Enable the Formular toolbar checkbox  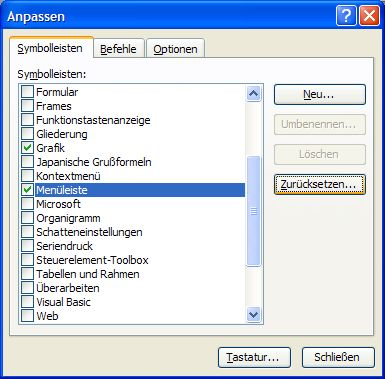pos(27,92)
